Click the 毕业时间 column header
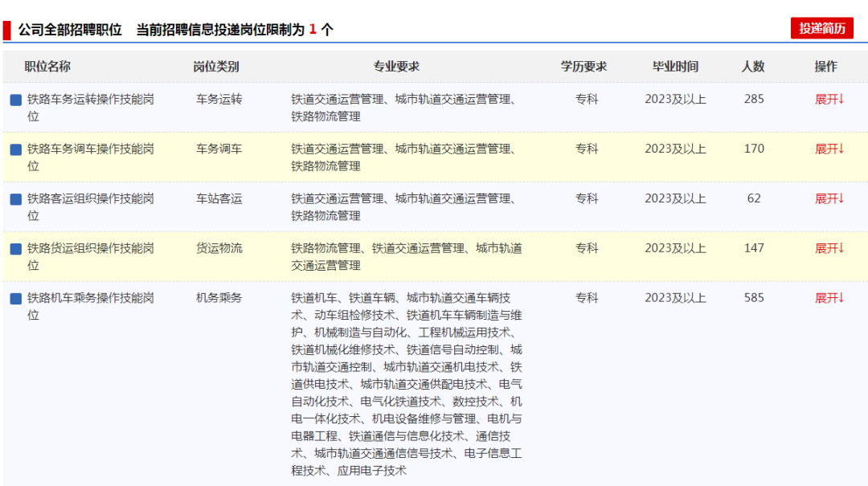The image size is (868, 486). point(675,67)
